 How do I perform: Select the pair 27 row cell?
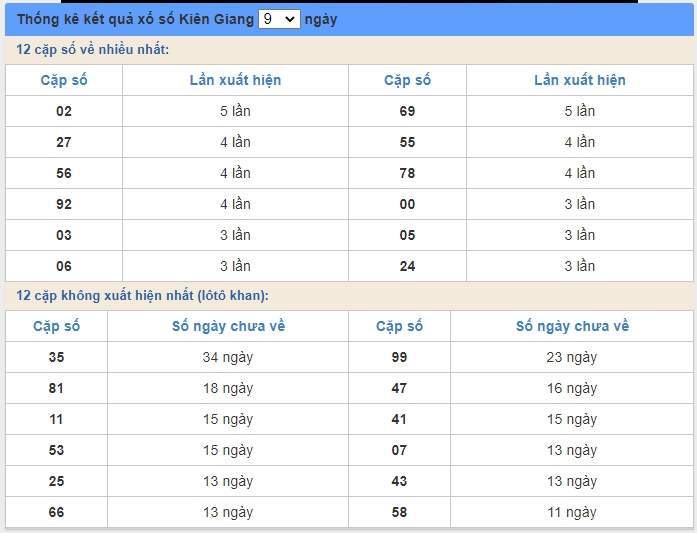[64, 142]
